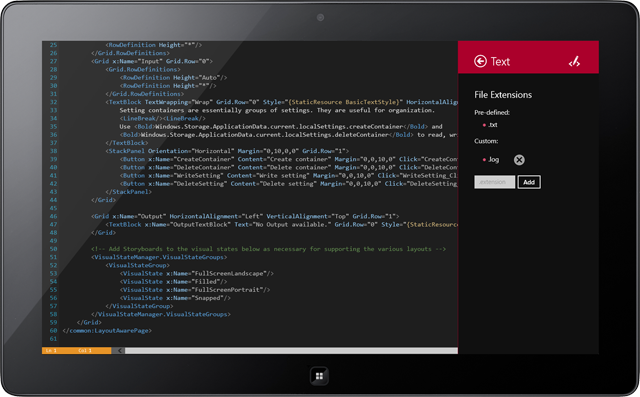This screenshot has height=397, width=640.
Task: Click the Add button for a new extension
Action: coord(529,182)
